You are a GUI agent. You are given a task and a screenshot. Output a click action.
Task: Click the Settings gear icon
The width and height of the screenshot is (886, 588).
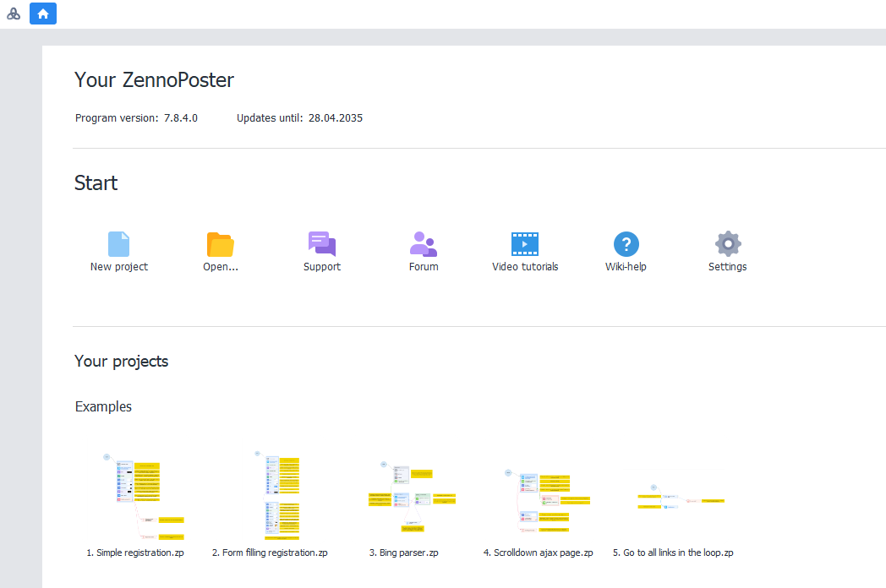(728, 244)
